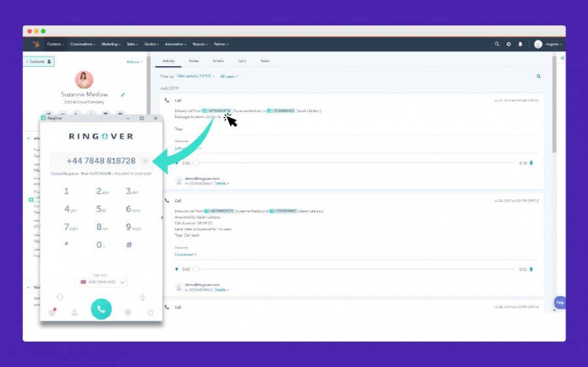The width and height of the screenshot is (588, 367).
Task: Click the user avatar in top navbar
Action: [538, 44]
